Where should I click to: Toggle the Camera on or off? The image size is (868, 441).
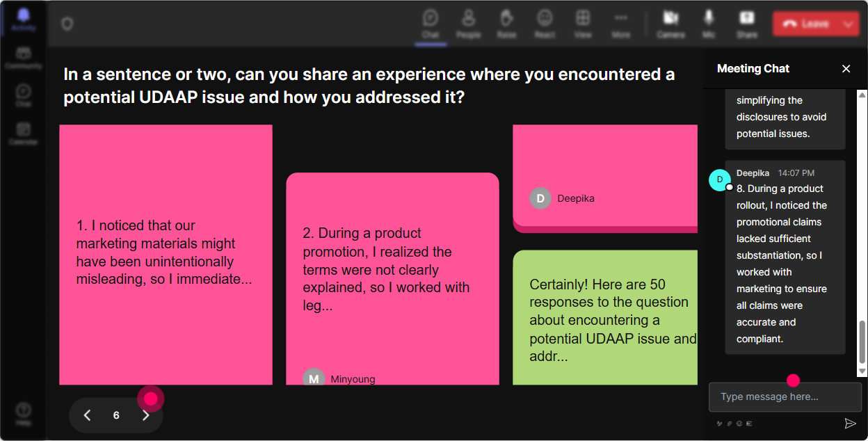point(670,24)
